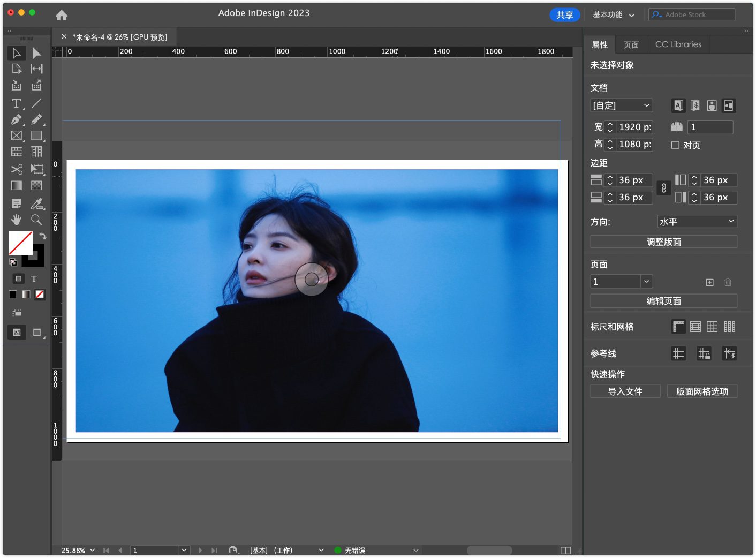756x558 pixels.
Task: Click the 调整版面 button
Action: click(x=663, y=242)
